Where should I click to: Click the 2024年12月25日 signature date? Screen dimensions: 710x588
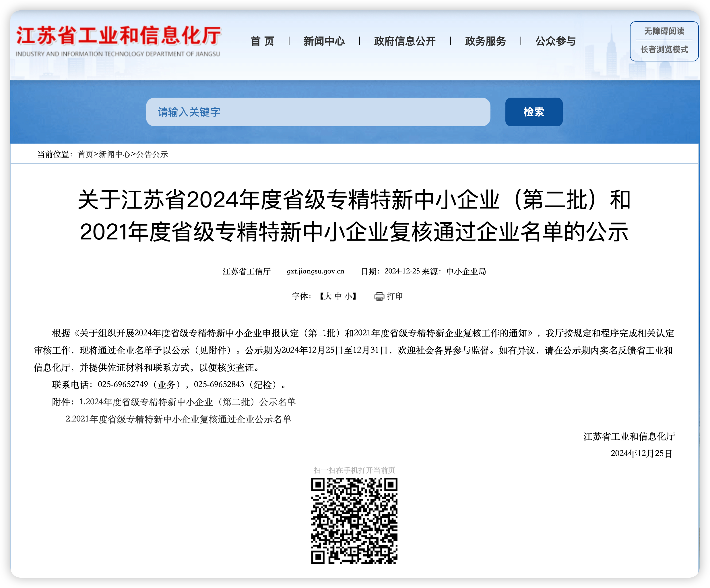[641, 454]
